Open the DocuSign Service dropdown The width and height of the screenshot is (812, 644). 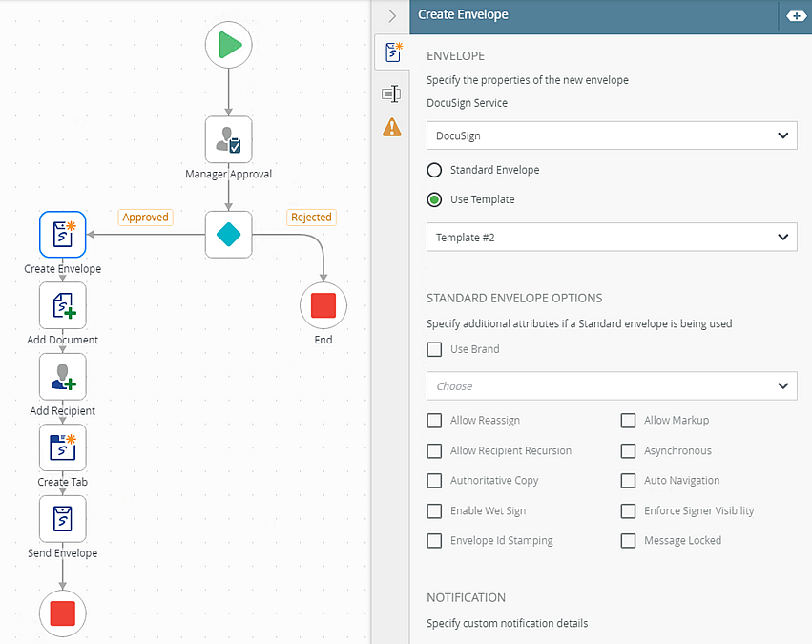pyautogui.click(x=611, y=135)
